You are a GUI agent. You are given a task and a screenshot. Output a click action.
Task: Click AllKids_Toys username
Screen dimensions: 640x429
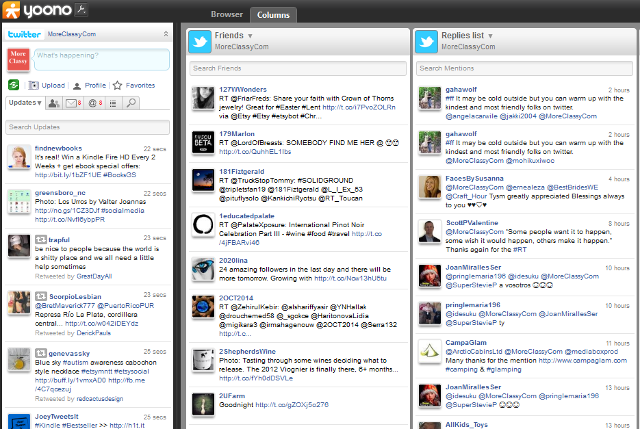coord(466,425)
